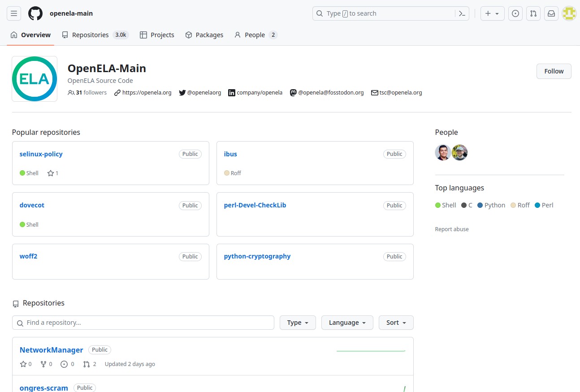Click the "Top languages" heading
The height and width of the screenshot is (392, 580).
pos(459,188)
